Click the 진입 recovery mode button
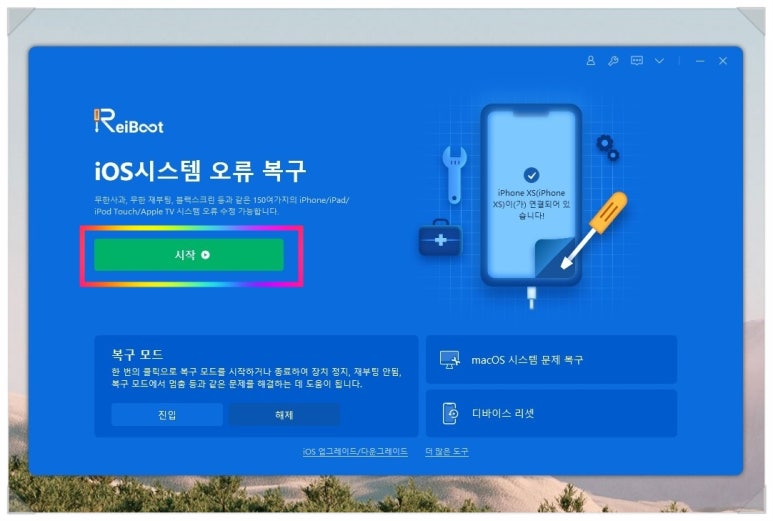 [x=167, y=415]
